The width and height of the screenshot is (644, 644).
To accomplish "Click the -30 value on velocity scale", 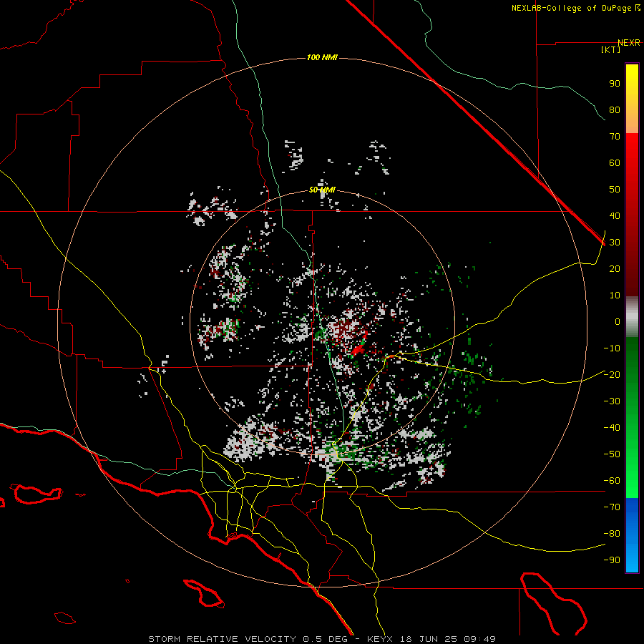I will [x=612, y=401].
